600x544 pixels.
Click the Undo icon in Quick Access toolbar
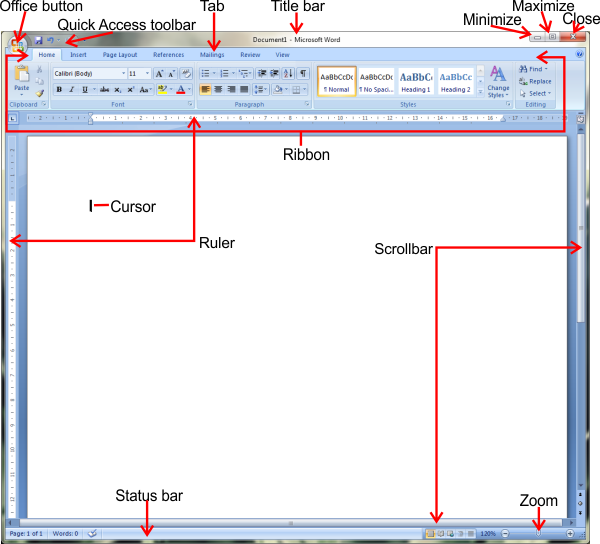[x=50, y=40]
